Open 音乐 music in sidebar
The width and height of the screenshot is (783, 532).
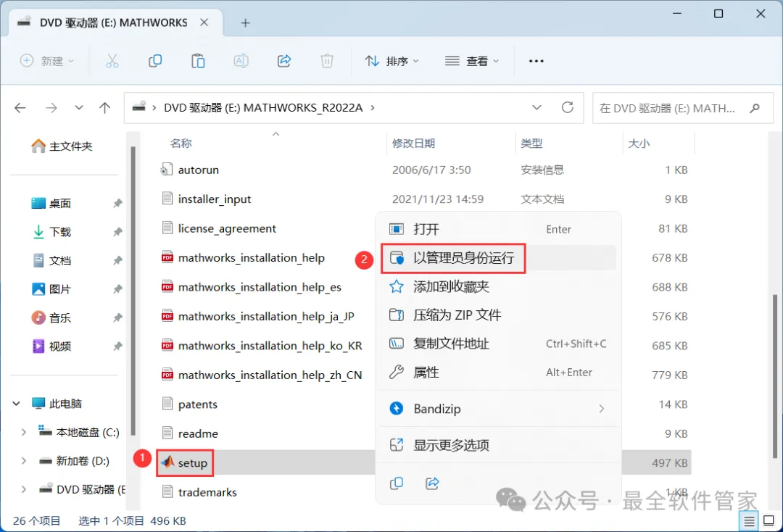pyautogui.click(x=51, y=318)
